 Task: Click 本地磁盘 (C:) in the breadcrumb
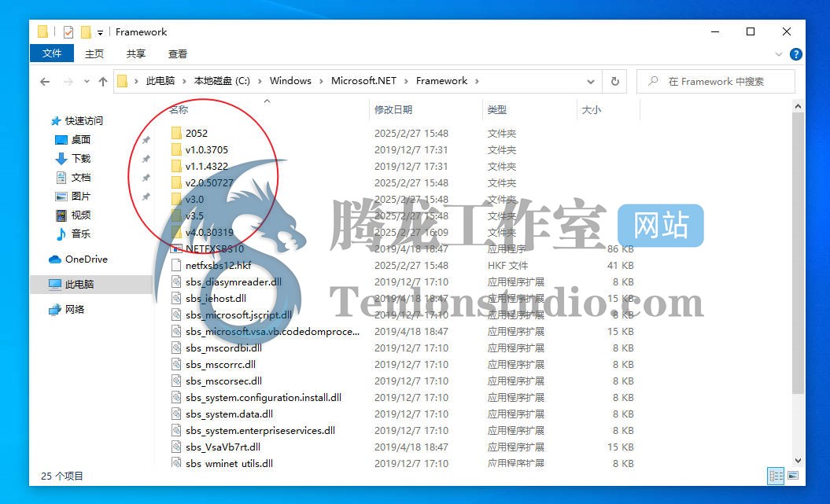click(x=222, y=81)
